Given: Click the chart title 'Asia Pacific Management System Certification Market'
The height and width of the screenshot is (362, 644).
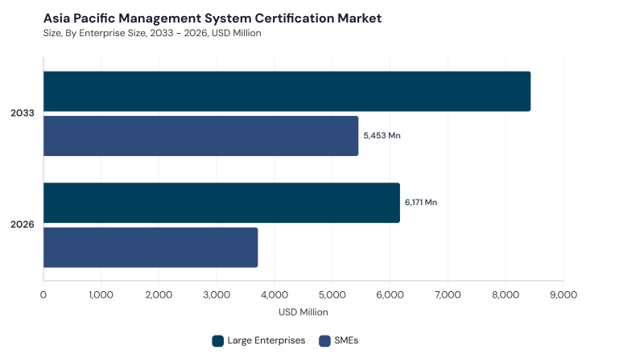Looking at the screenshot, I should tap(213, 18).
